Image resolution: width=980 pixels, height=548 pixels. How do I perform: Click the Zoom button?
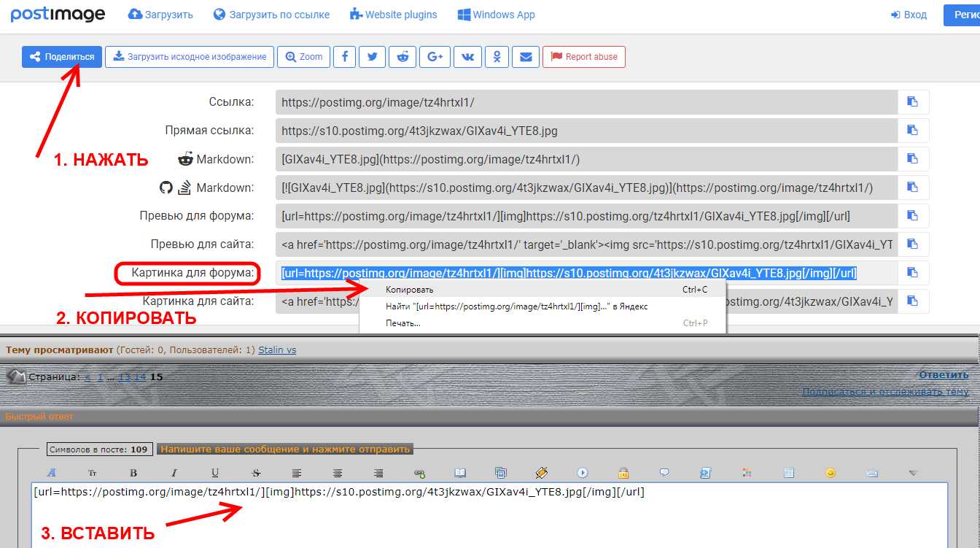point(304,57)
